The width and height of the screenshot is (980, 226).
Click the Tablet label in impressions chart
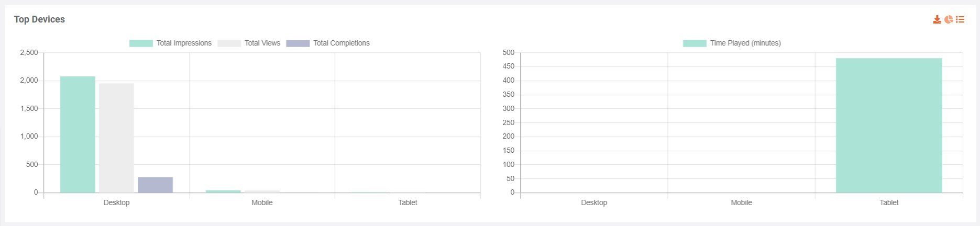click(408, 202)
